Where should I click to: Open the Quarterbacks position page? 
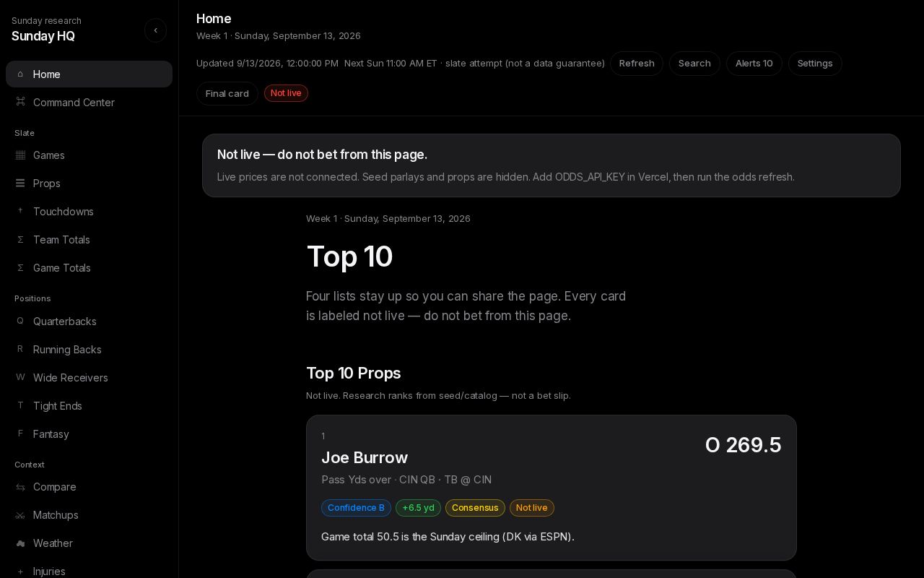click(x=89, y=322)
